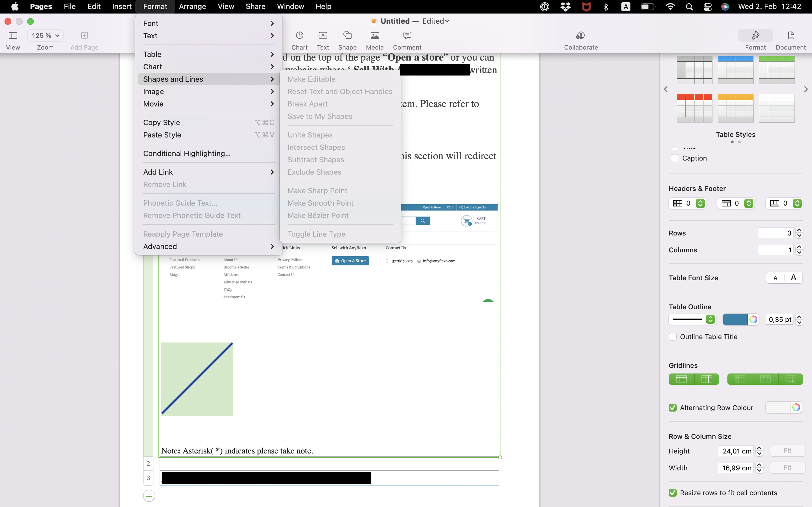Open the 125 % zoom dropdown
This screenshot has height=507, width=812.
[45, 35]
